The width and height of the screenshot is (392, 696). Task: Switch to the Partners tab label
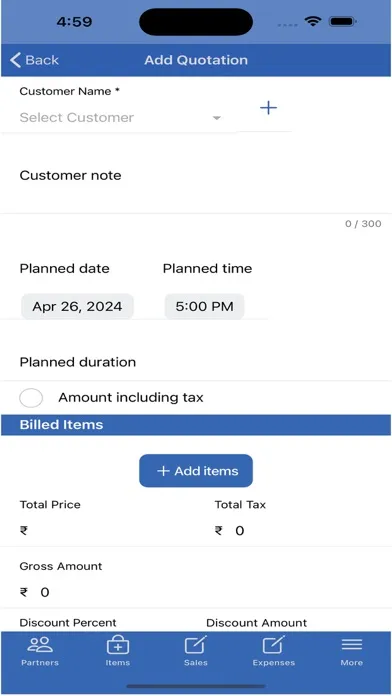point(40,663)
